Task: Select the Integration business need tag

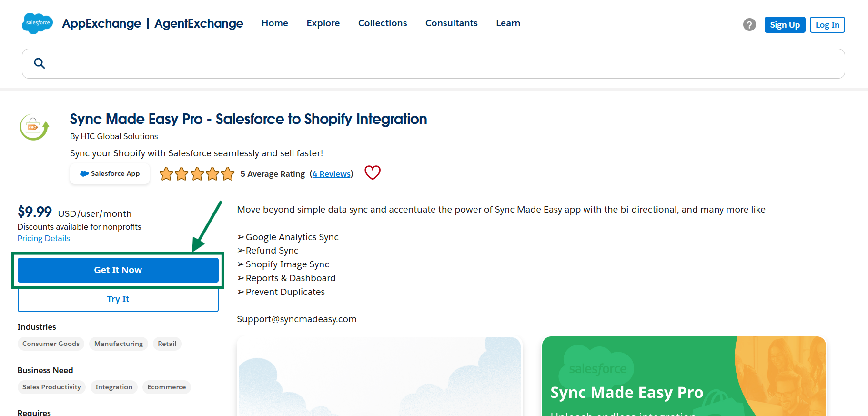Action: [x=114, y=387]
